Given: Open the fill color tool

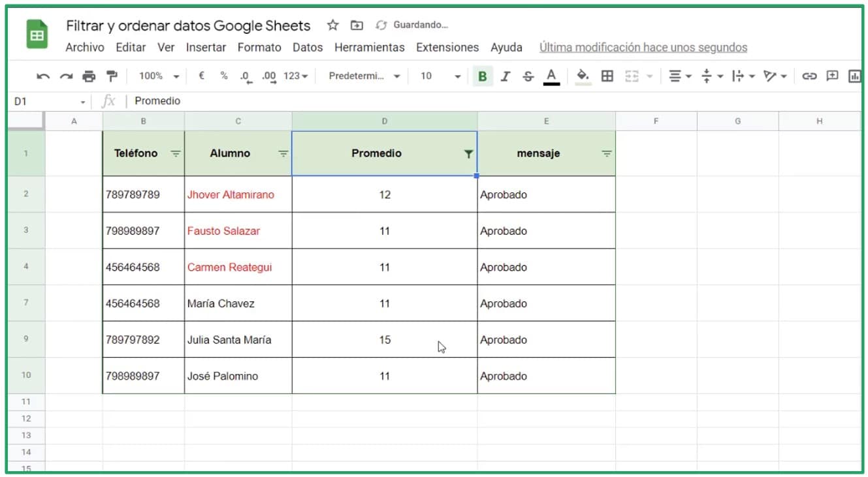Looking at the screenshot, I should [583, 76].
